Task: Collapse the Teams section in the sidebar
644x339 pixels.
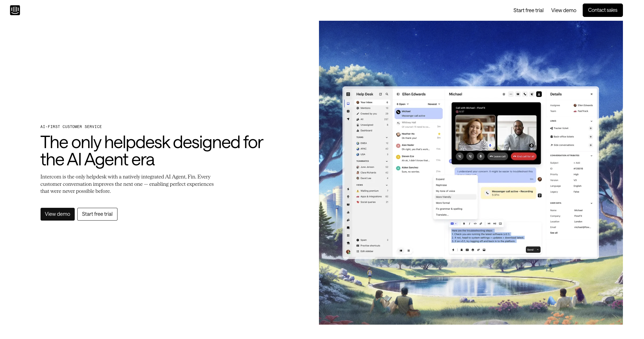Action: pos(387,138)
